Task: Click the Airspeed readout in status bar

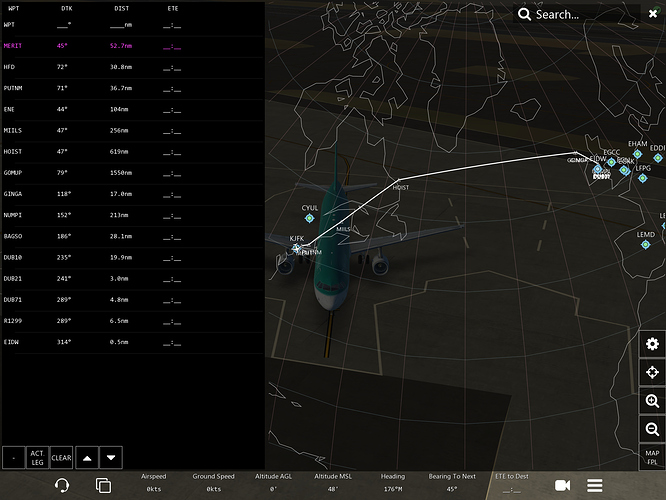Action: 154,483
